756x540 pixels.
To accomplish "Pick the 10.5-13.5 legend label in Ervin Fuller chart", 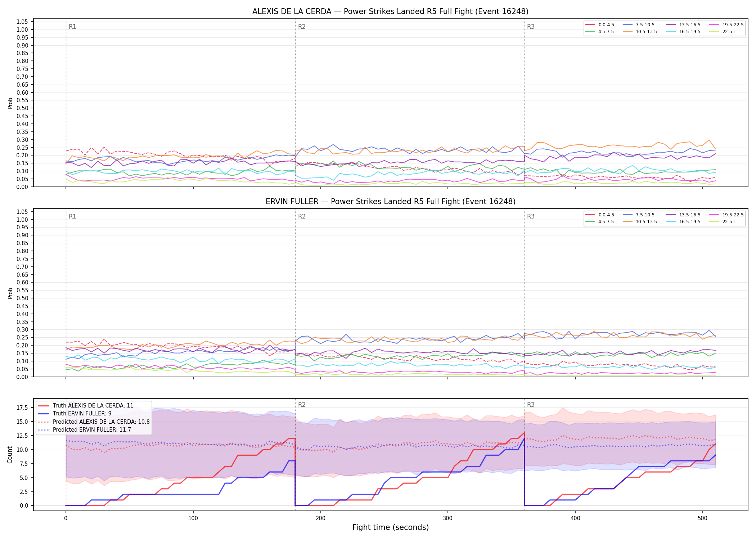I will [646, 222].
